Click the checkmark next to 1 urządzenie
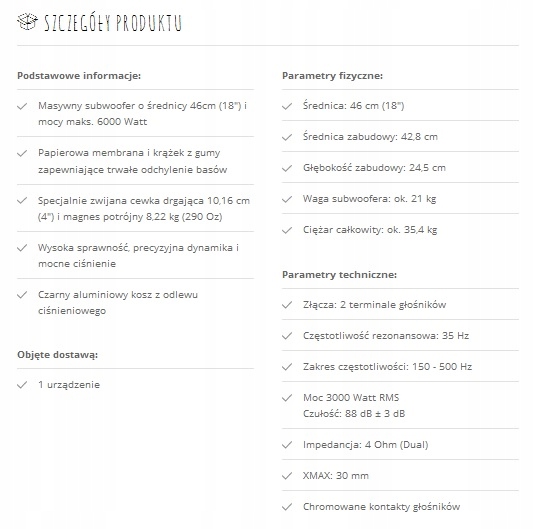 click(x=22, y=385)
